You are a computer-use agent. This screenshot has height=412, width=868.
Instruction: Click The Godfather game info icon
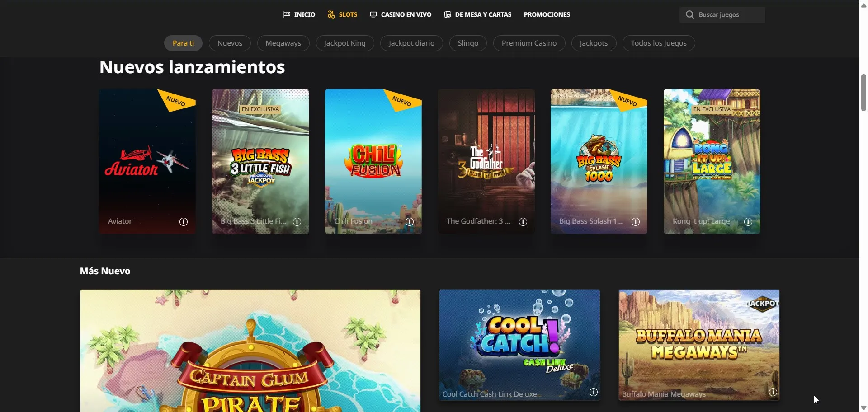click(x=523, y=222)
